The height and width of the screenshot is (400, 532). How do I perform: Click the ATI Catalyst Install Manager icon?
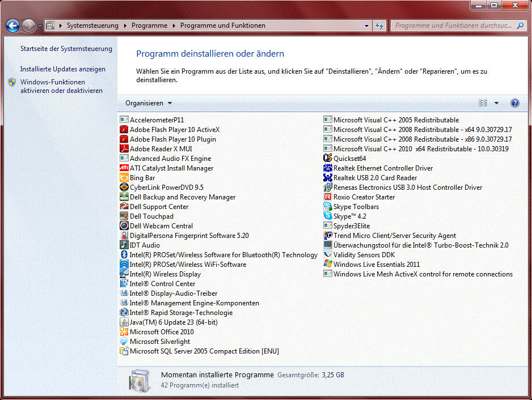pos(124,168)
